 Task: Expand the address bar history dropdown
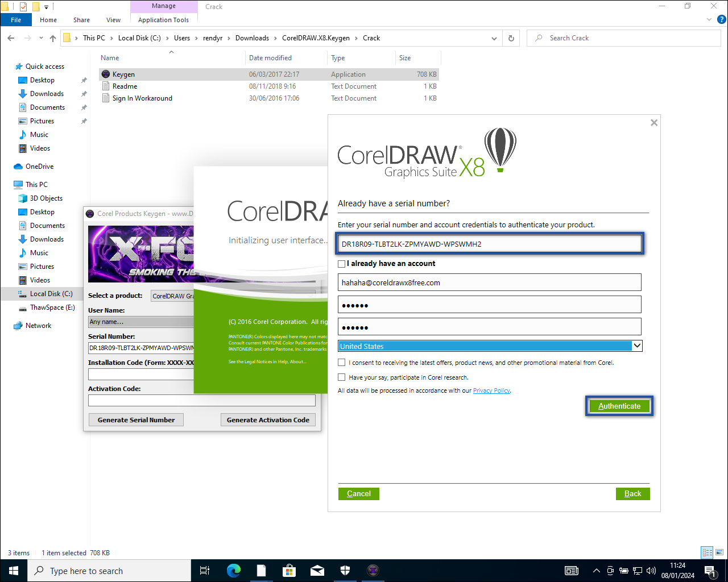(494, 38)
